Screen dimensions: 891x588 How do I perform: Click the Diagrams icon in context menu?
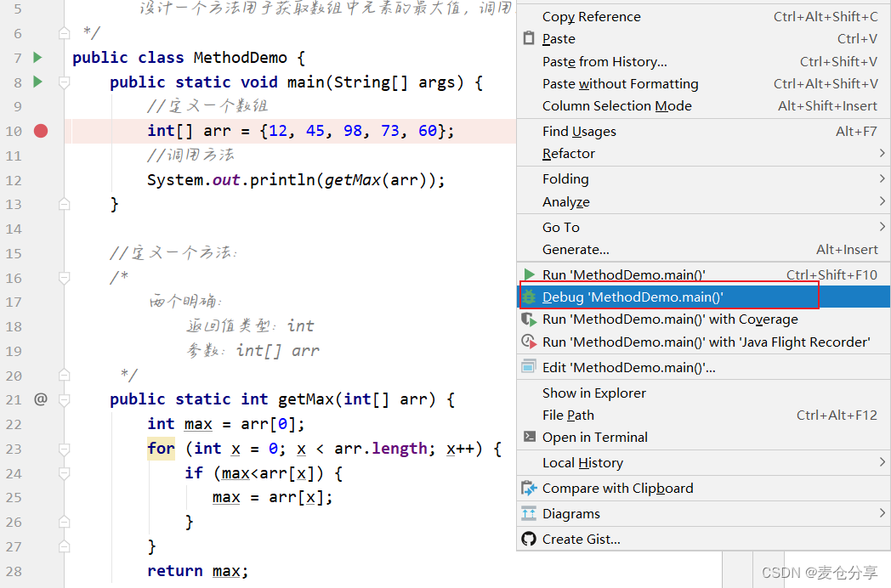click(x=529, y=513)
